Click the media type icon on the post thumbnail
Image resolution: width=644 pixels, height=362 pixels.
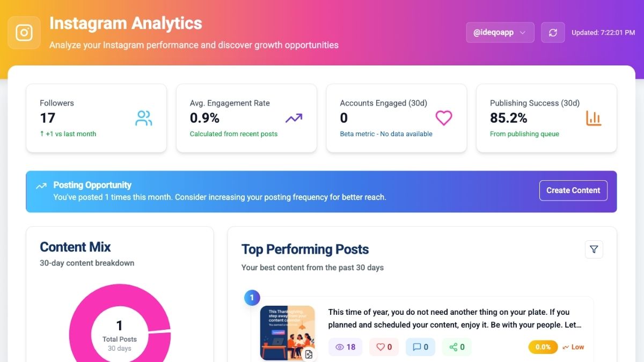tap(309, 354)
